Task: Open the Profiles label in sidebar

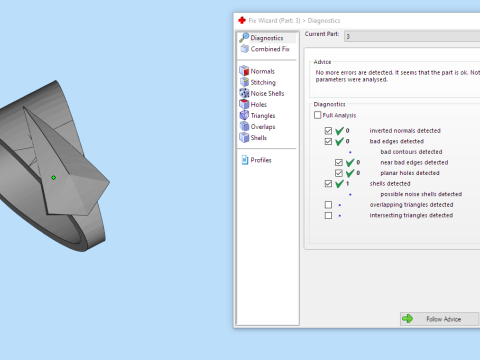Action: (x=261, y=160)
